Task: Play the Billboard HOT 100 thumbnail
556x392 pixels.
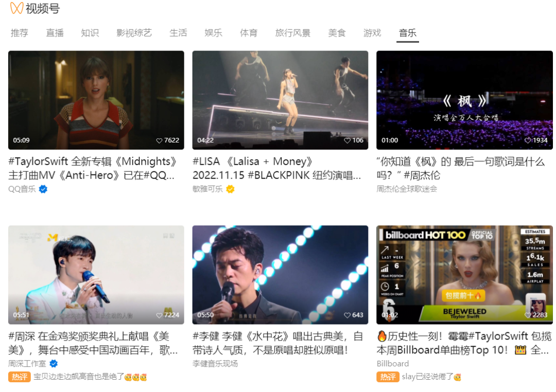Action: (464, 275)
